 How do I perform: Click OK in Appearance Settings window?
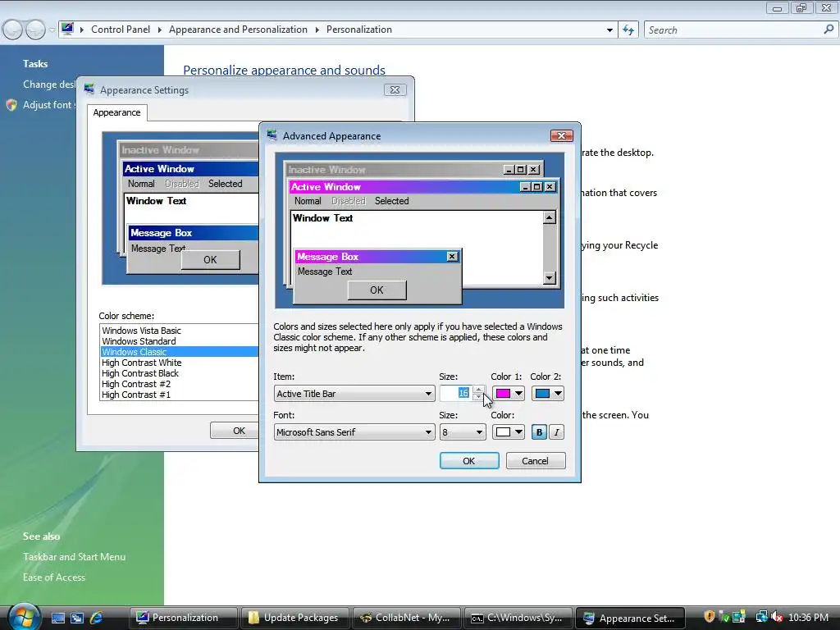click(x=239, y=431)
